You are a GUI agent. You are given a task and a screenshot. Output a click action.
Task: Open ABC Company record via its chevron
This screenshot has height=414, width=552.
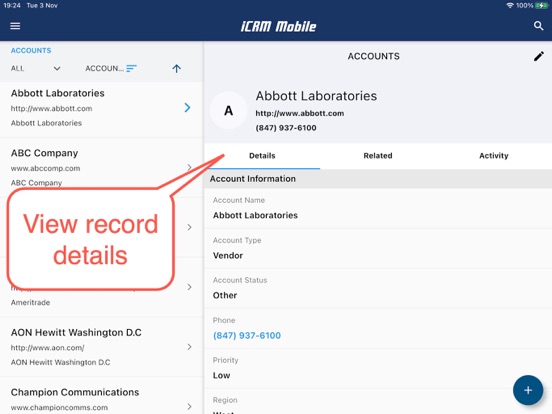click(189, 167)
